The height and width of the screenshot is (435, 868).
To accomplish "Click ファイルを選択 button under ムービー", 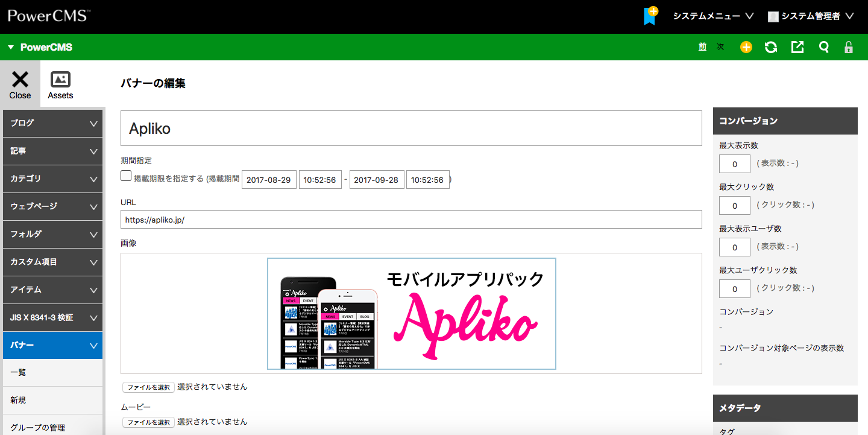I will pyautogui.click(x=148, y=422).
